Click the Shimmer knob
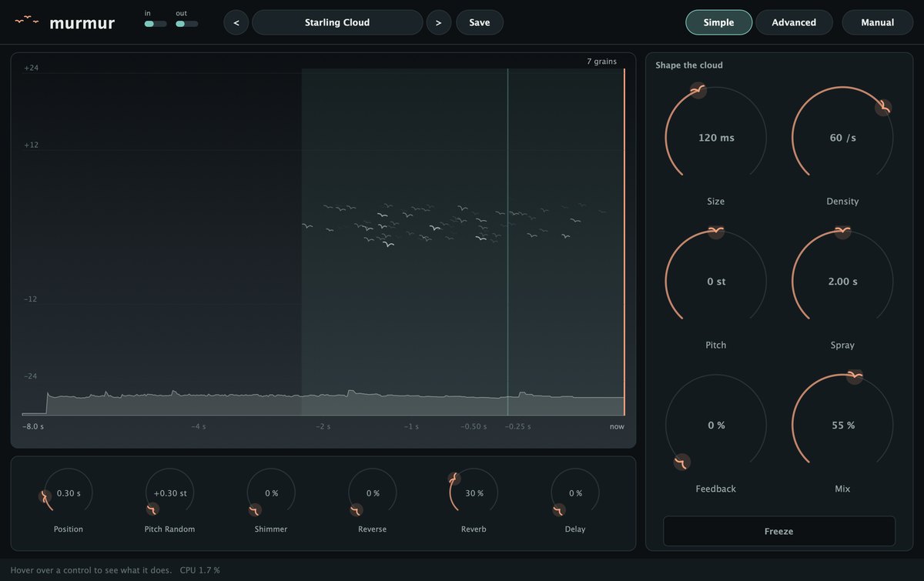This screenshot has width=924, height=581. [x=271, y=493]
